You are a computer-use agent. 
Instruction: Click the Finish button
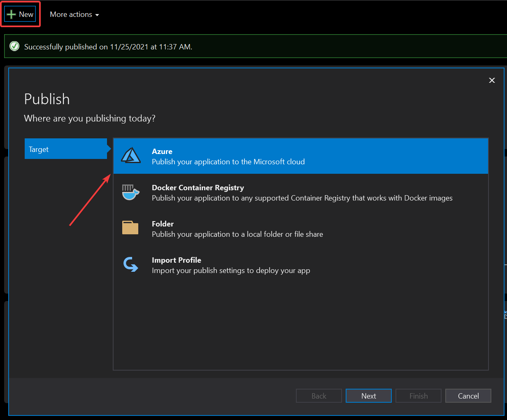tap(418, 396)
